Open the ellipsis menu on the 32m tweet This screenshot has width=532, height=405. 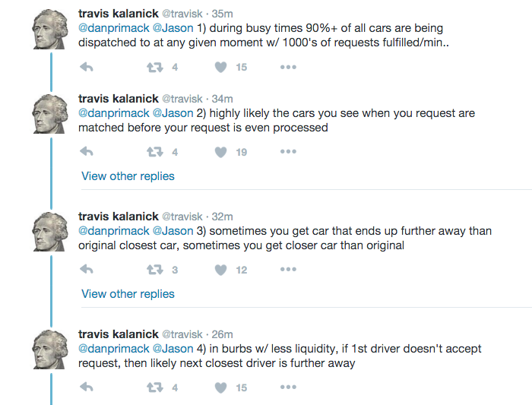288,270
